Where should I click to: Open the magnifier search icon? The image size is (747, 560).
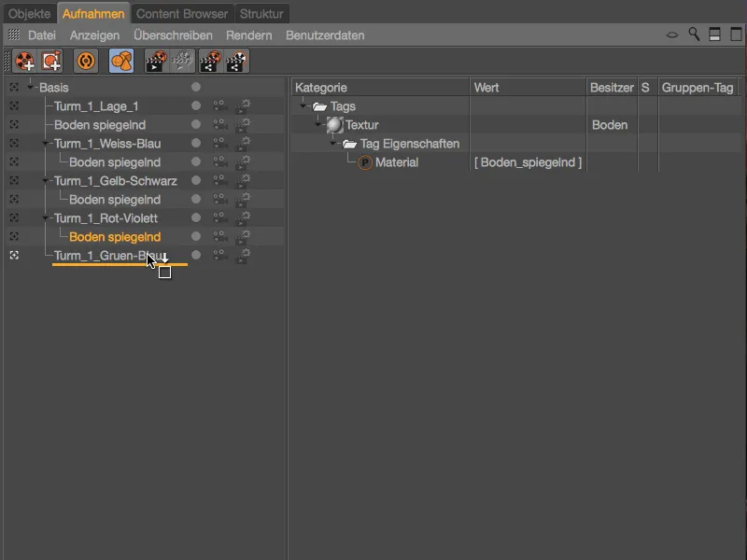click(694, 35)
